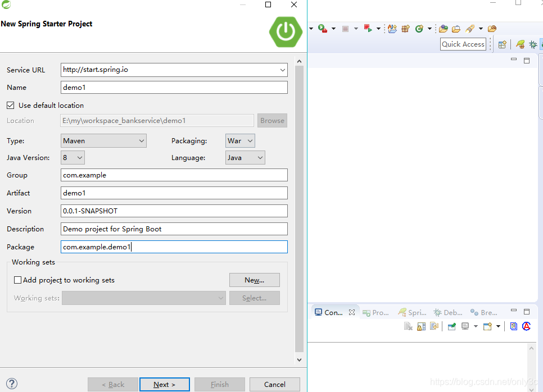Open the Language dropdown showing Java
The height and width of the screenshot is (392, 543).
point(245,157)
